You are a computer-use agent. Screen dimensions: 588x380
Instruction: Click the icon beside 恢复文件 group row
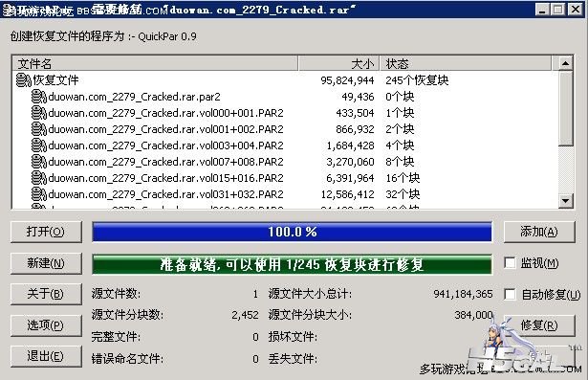pos(24,80)
